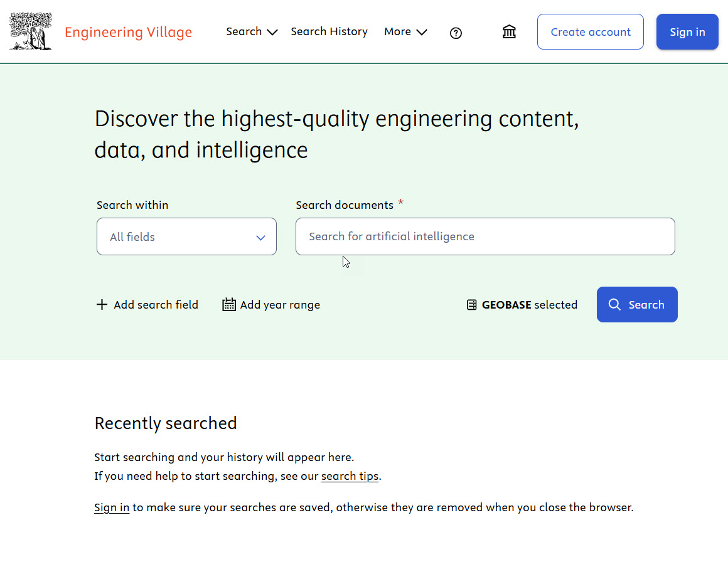
Task: Open the search tips link
Action: click(350, 476)
